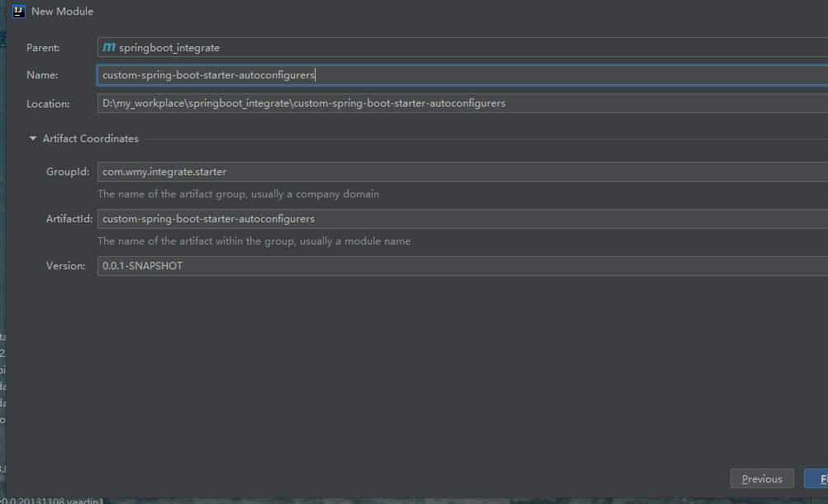The height and width of the screenshot is (504, 828).
Task: Focus the Name input field
Action: coord(463,75)
